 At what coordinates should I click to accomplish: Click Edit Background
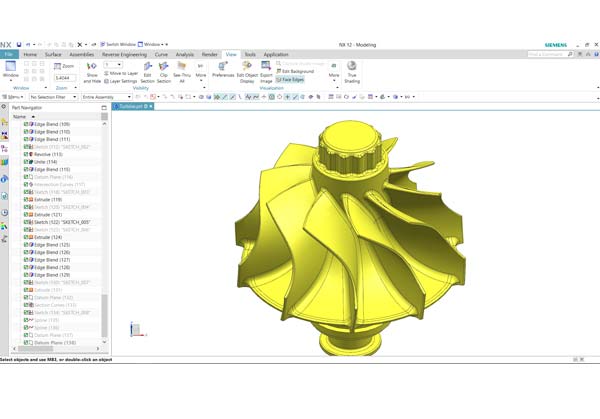point(295,72)
